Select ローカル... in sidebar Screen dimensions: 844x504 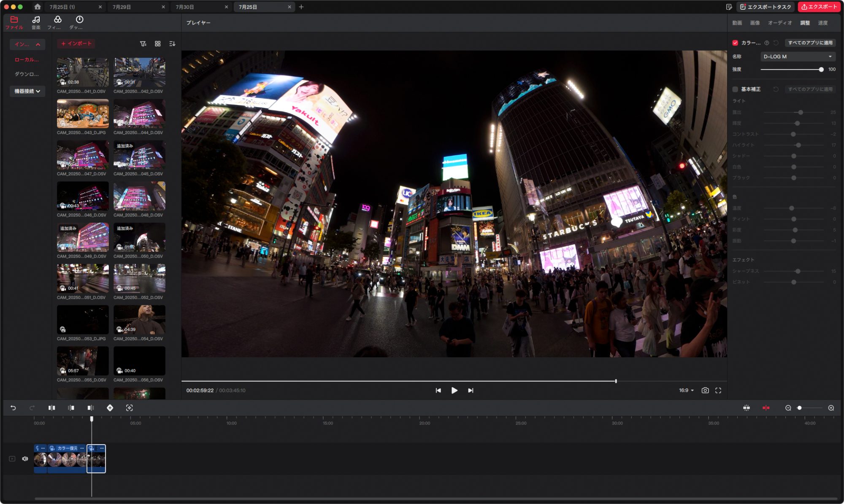(27, 60)
